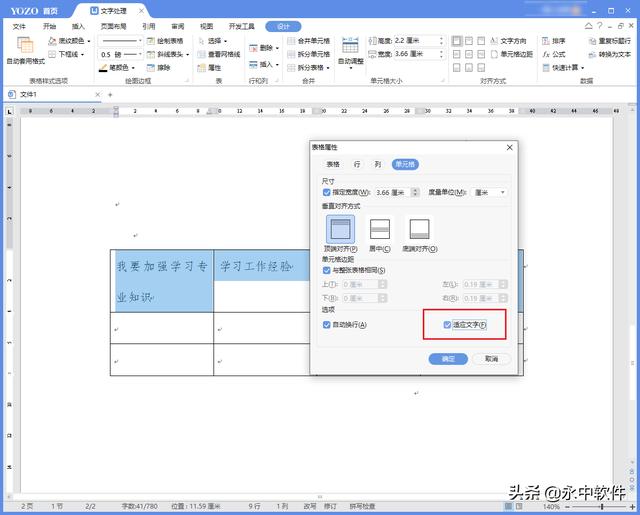Image resolution: width=640 pixels, height=515 pixels.
Task: Uncheck the 自动换行 option
Action: click(327, 325)
